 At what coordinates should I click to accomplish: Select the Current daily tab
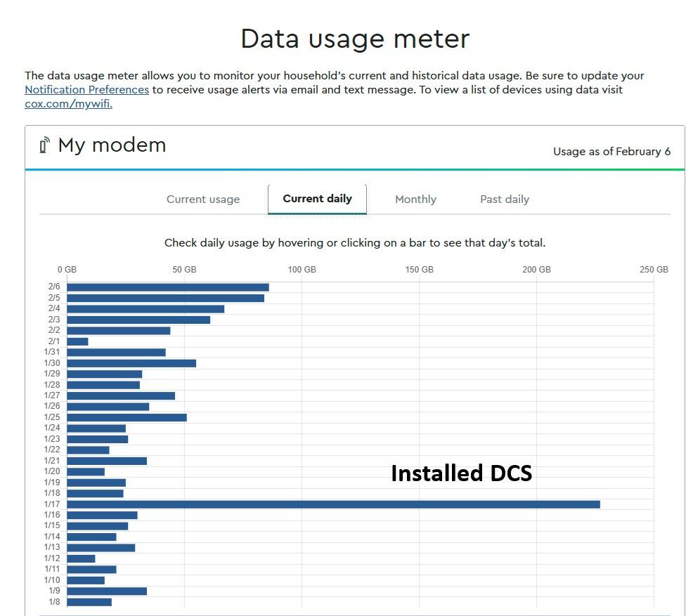click(317, 199)
